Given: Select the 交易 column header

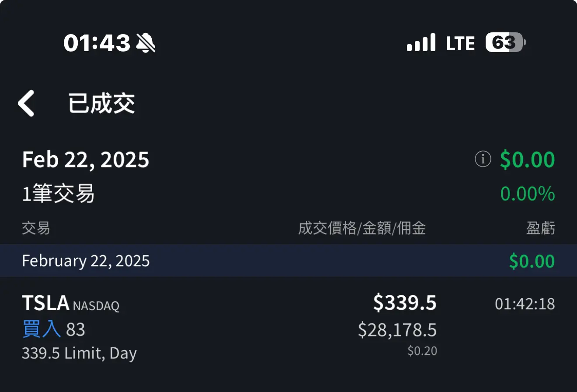Looking at the screenshot, I should 36,228.
